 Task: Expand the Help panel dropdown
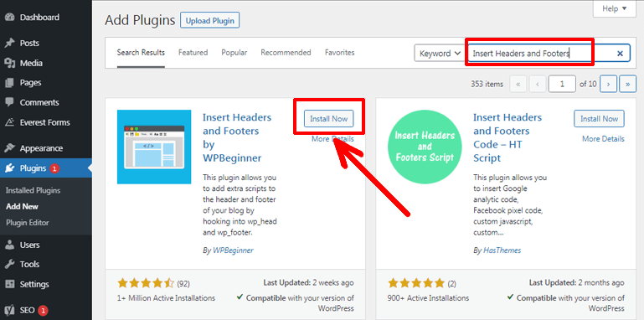pos(615,8)
